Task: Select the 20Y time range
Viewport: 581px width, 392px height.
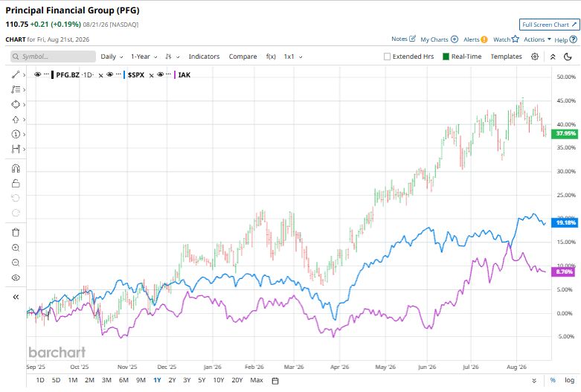Action: coord(237,380)
